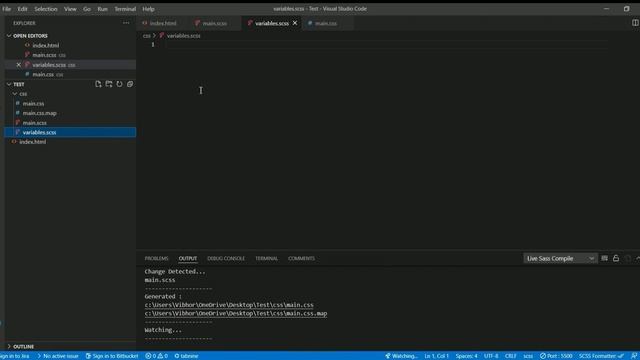The width and height of the screenshot is (640, 360).
Task: Open generated main.css path link in output
Action: click(229, 305)
